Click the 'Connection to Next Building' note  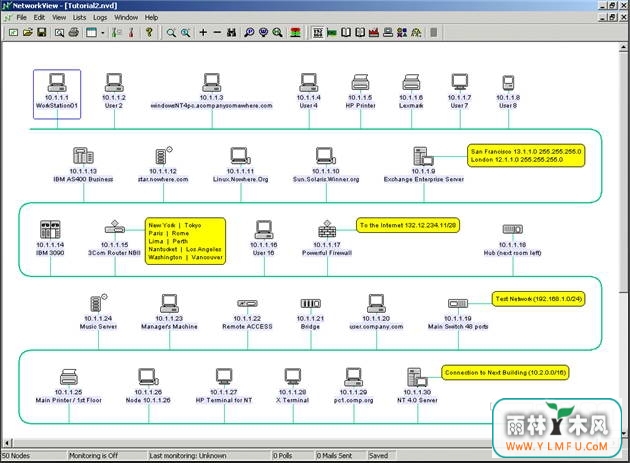pos(505,373)
